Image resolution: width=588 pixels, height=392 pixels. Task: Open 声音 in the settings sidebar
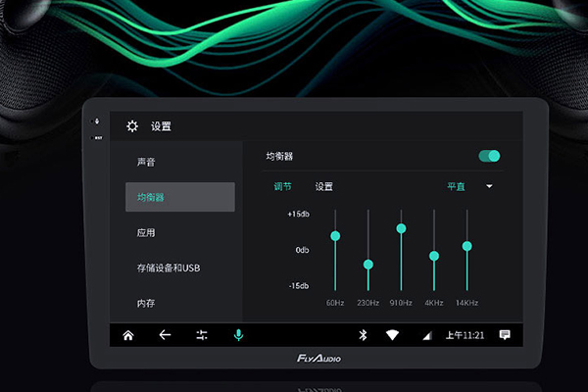[x=146, y=162]
